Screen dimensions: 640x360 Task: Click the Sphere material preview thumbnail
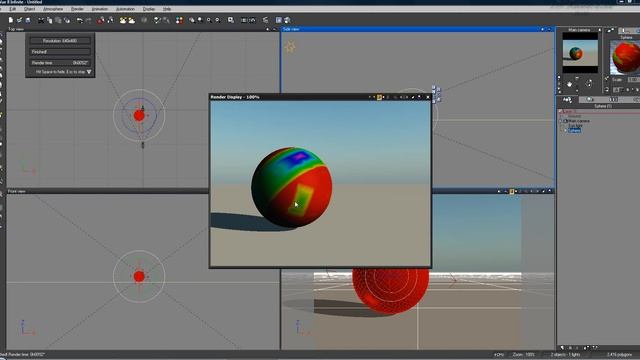(x=625, y=57)
